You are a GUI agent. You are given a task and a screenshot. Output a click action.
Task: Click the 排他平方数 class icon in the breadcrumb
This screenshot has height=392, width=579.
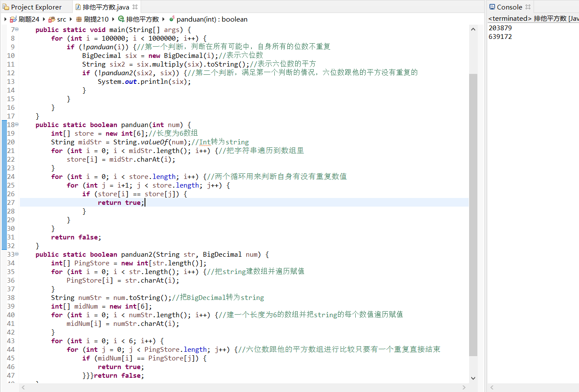pyautogui.click(x=121, y=19)
